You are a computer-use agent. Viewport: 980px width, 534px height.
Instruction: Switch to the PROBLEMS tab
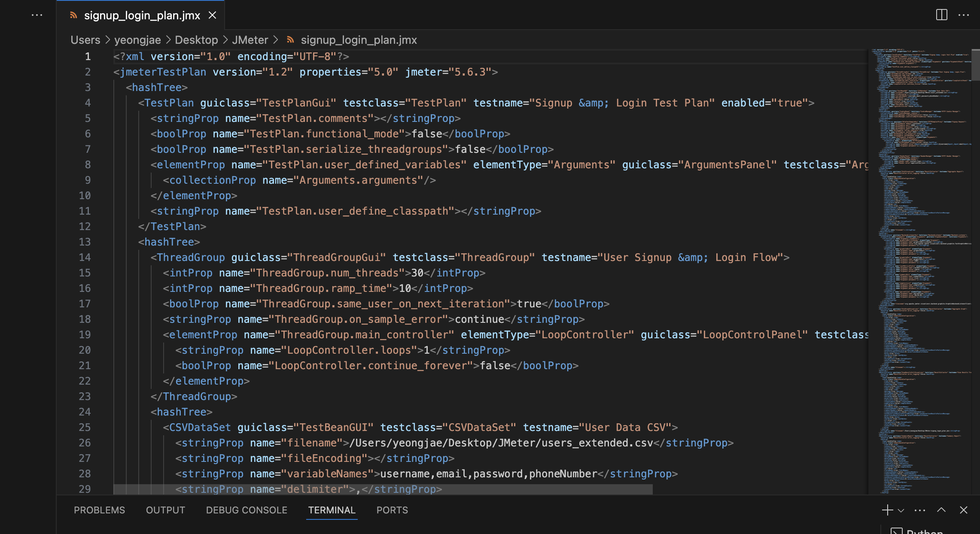coord(99,510)
